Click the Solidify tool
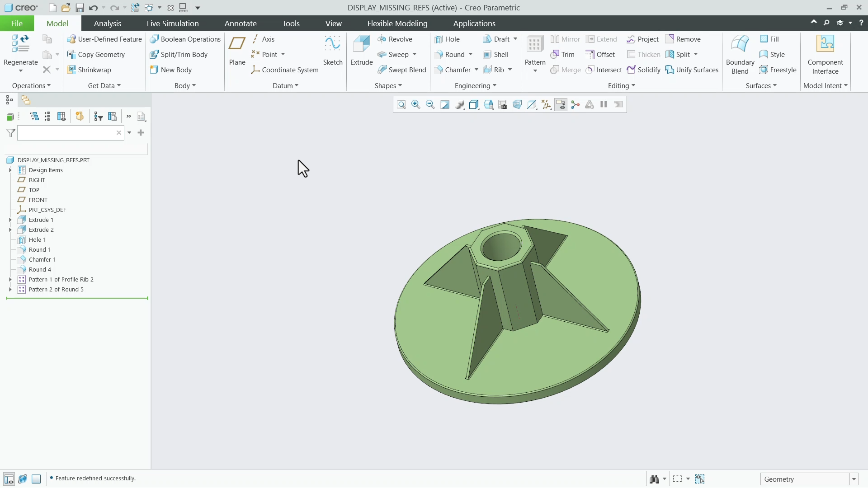868x488 pixels. coord(643,70)
